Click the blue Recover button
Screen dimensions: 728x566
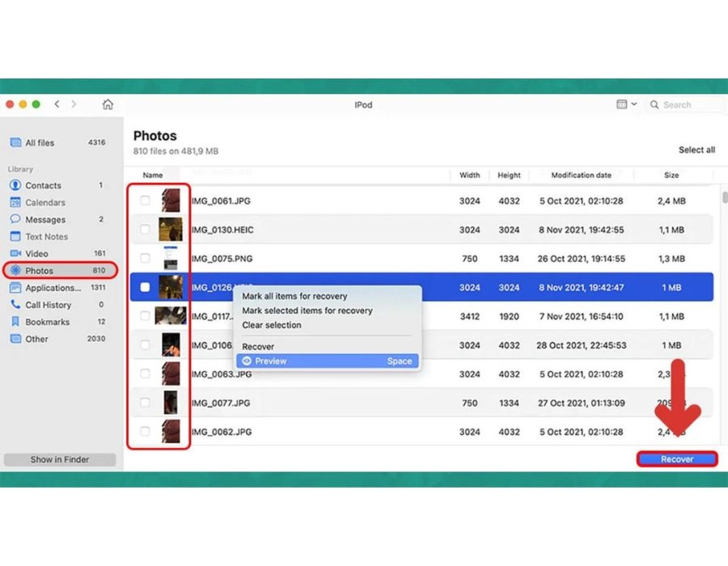(x=677, y=458)
